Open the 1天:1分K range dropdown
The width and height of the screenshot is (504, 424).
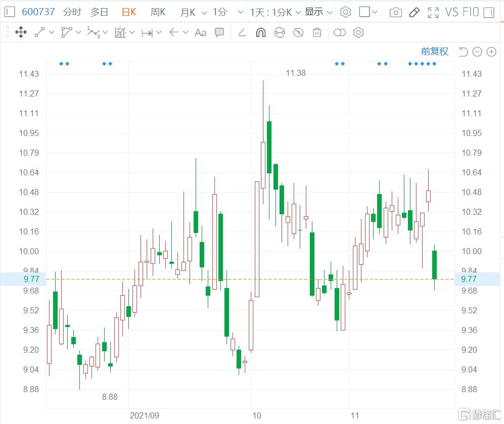click(276, 13)
